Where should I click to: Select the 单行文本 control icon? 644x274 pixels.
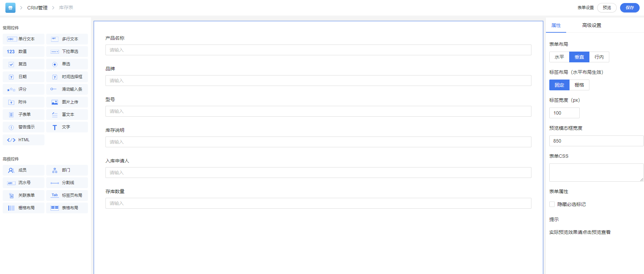pos(11,39)
